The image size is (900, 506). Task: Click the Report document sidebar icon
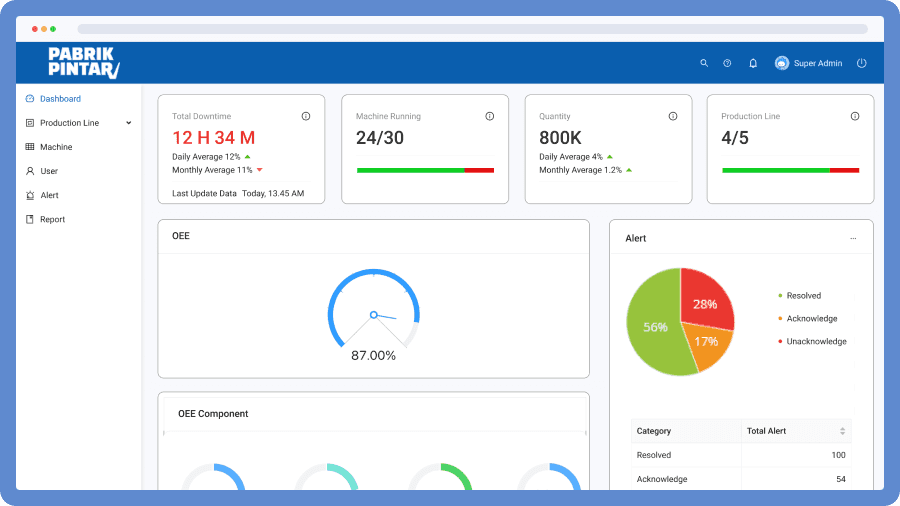click(30, 219)
